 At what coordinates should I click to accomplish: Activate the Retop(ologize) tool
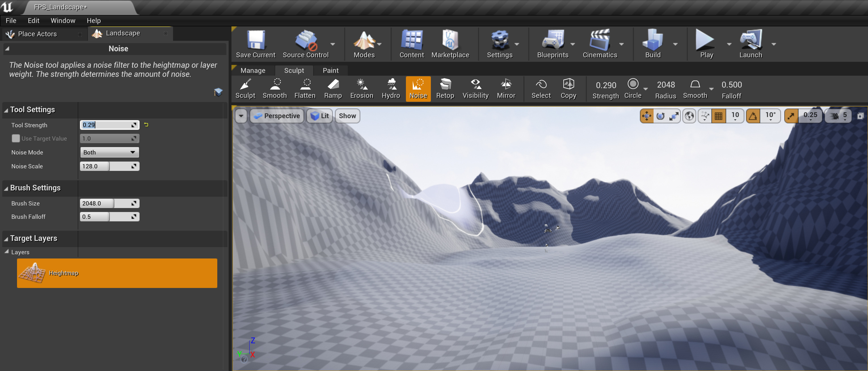(x=445, y=88)
